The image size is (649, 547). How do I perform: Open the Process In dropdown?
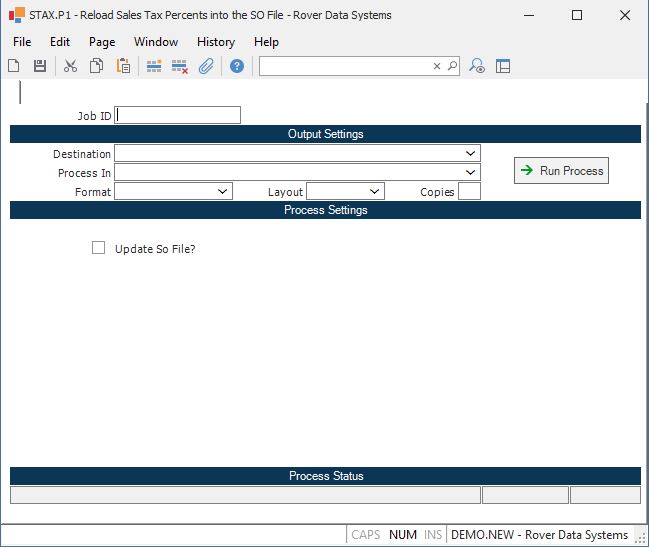[x=470, y=173]
